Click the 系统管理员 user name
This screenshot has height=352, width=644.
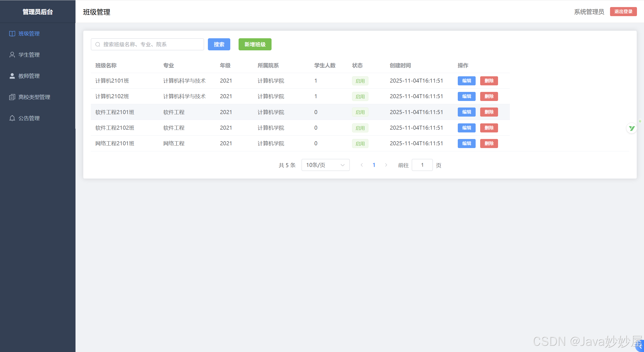click(x=589, y=12)
